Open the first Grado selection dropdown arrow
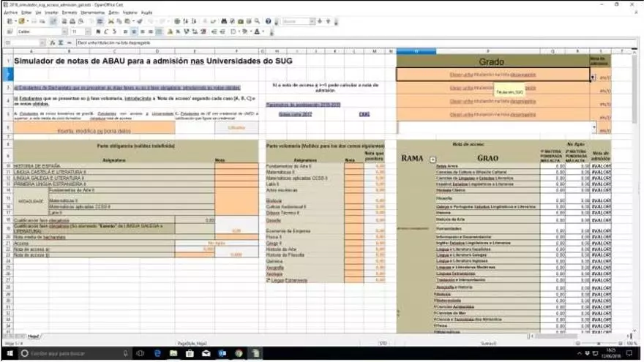The width and height of the screenshot is (644, 362). click(x=591, y=75)
